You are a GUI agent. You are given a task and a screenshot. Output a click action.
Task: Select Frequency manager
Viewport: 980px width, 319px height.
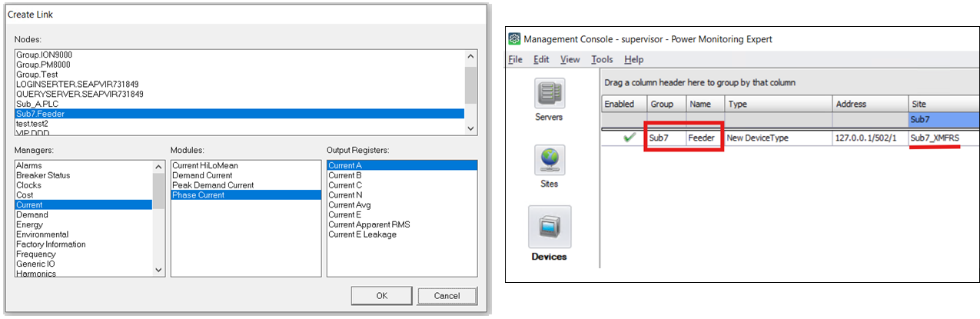click(x=84, y=254)
